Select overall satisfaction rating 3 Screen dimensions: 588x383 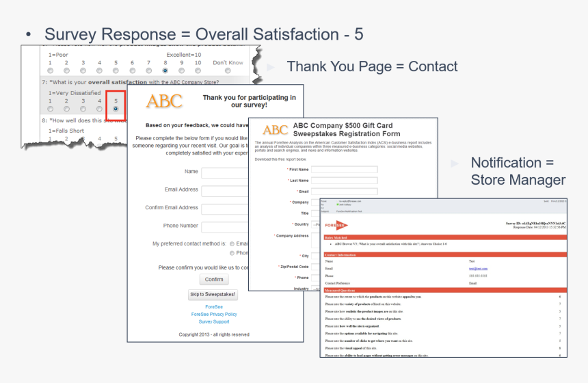[x=83, y=109]
